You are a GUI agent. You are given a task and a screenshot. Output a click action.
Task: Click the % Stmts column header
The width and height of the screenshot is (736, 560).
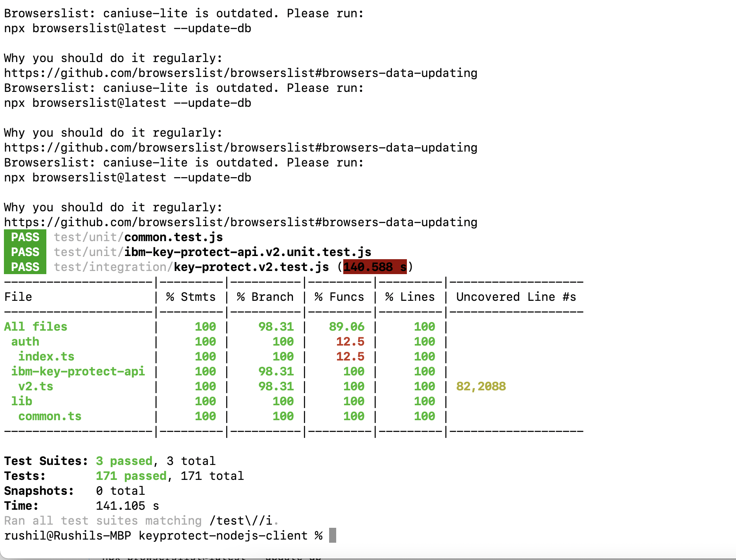[x=191, y=297]
